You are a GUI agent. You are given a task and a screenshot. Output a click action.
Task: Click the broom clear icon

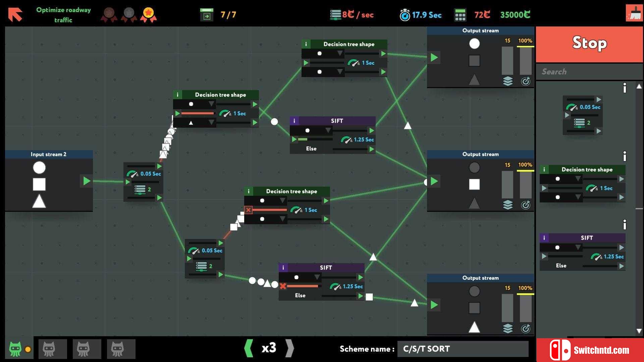634,13
